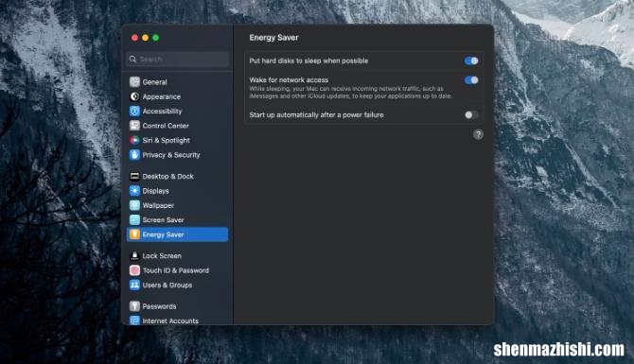The width and height of the screenshot is (634, 364).
Task: Select Siri & Spotlight in sidebar
Action: [166, 140]
